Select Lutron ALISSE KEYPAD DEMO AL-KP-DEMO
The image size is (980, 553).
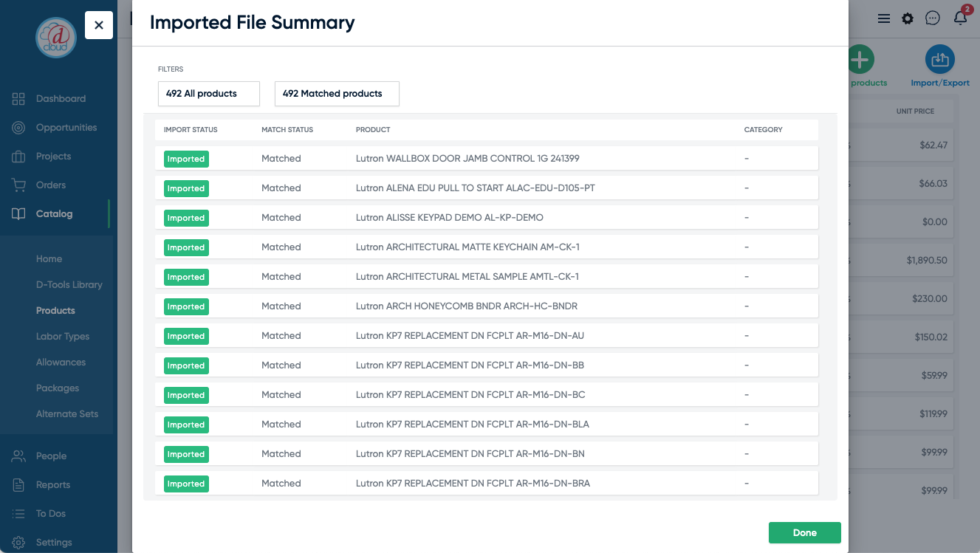(487, 218)
